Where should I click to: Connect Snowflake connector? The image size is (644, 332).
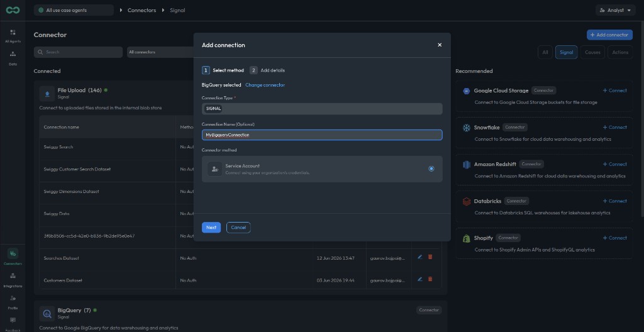coord(614,128)
